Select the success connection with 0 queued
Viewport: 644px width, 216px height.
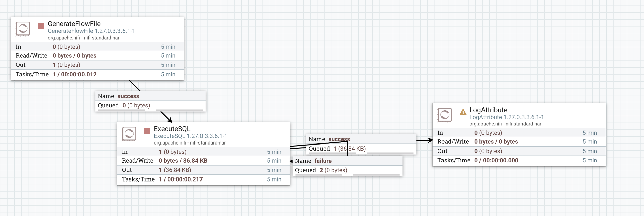(x=150, y=101)
